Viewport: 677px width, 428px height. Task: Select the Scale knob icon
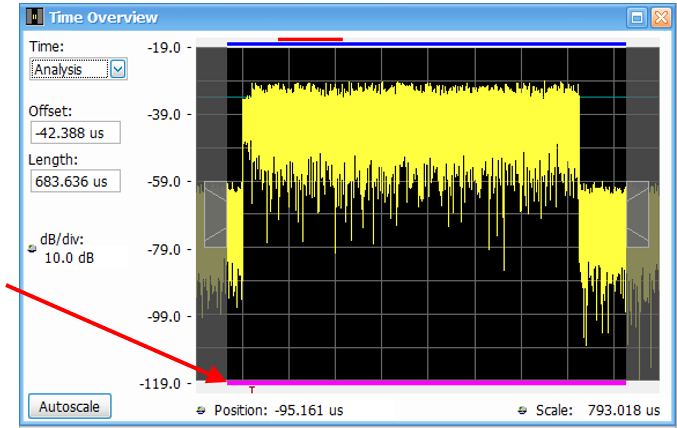coord(522,410)
